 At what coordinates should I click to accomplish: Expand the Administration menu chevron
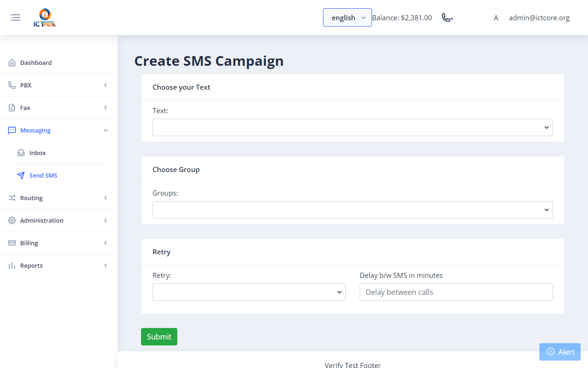pyautogui.click(x=106, y=220)
